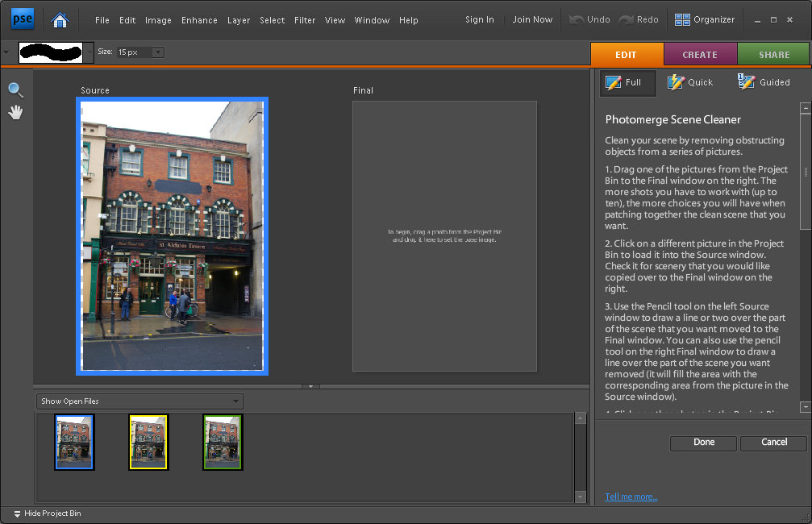Click the Join Now link
This screenshot has width=812, height=524.
(532, 19)
